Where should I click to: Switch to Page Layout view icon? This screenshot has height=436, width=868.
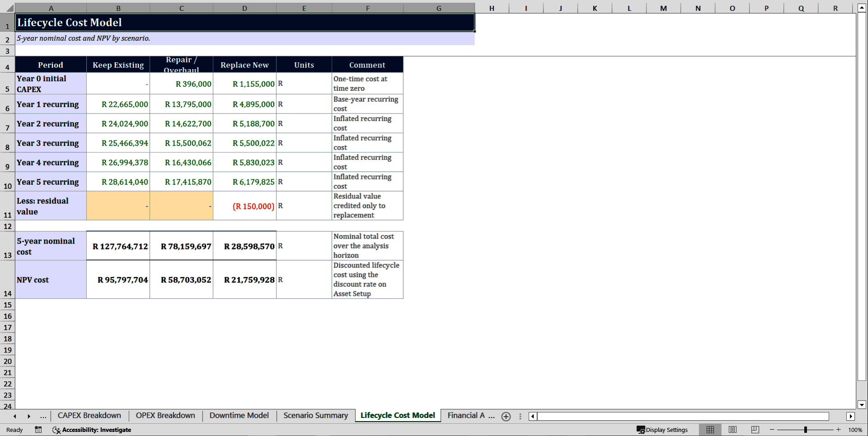[732, 430]
